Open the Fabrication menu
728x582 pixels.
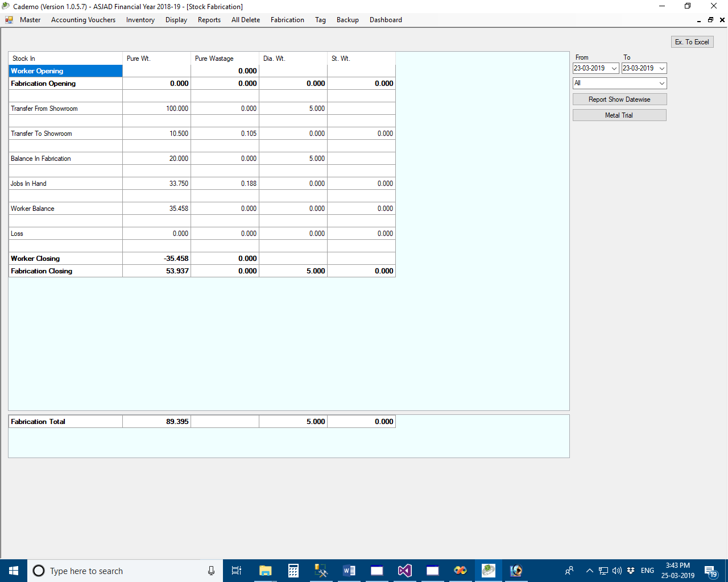287,20
